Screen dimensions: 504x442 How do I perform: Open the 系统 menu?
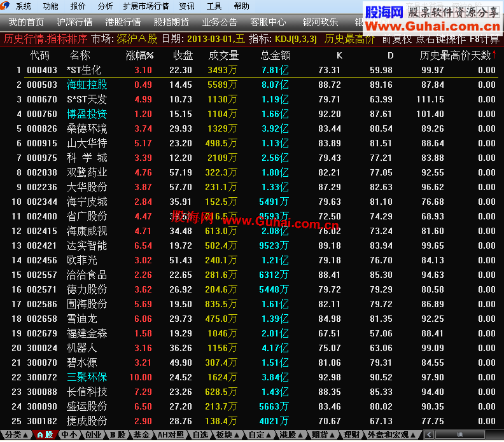pyautogui.click(x=24, y=6)
